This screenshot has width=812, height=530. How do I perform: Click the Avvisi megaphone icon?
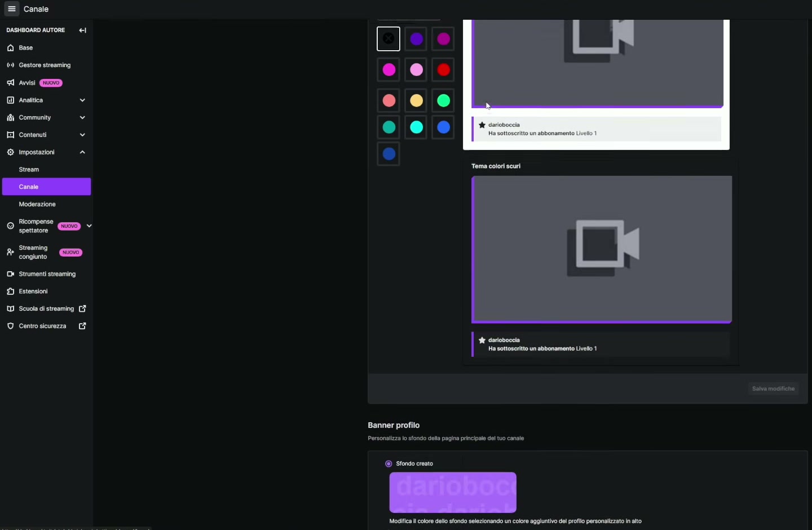(x=10, y=83)
